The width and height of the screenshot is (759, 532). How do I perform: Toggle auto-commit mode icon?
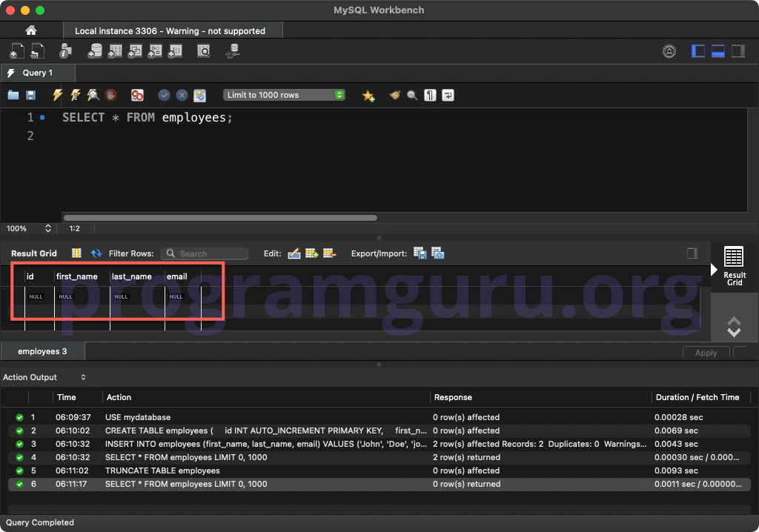tap(200, 96)
